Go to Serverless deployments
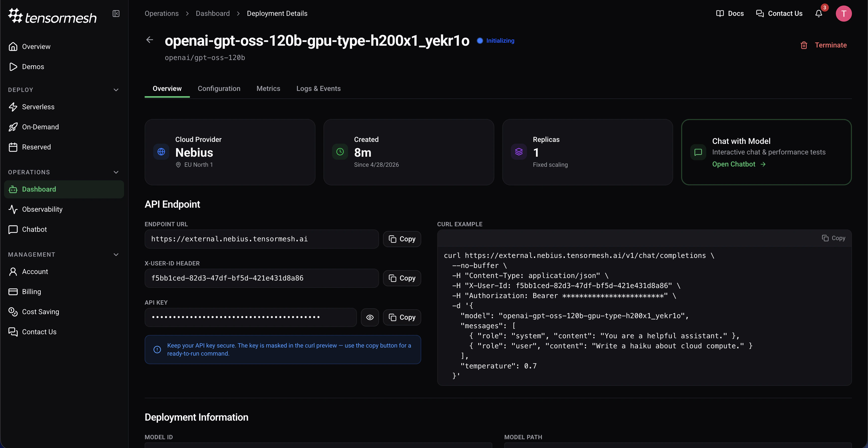The image size is (868, 448). click(x=64, y=107)
